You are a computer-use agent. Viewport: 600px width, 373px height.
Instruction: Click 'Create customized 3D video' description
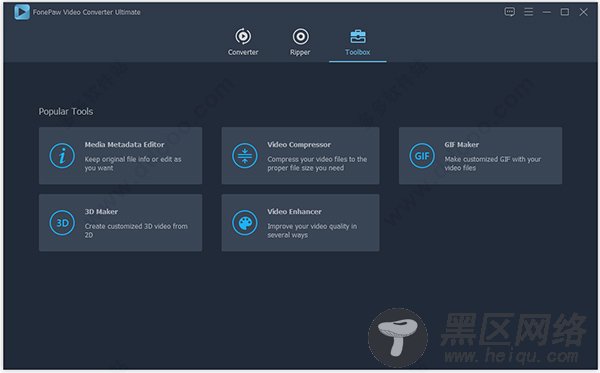tap(136, 230)
